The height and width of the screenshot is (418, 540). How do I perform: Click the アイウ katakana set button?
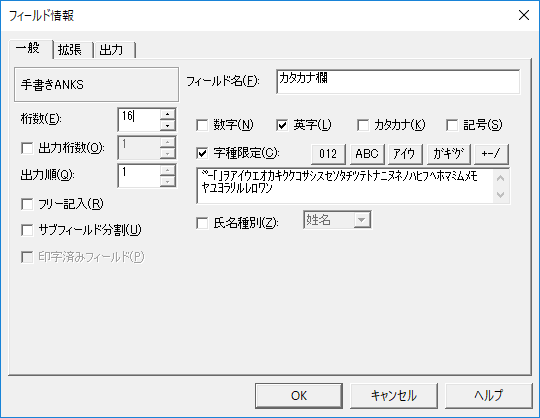click(405, 154)
